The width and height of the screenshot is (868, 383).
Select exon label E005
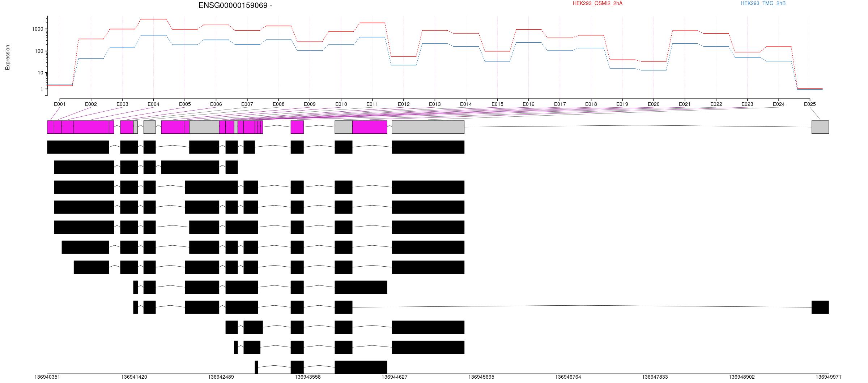pyautogui.click(x=185, y=104)
